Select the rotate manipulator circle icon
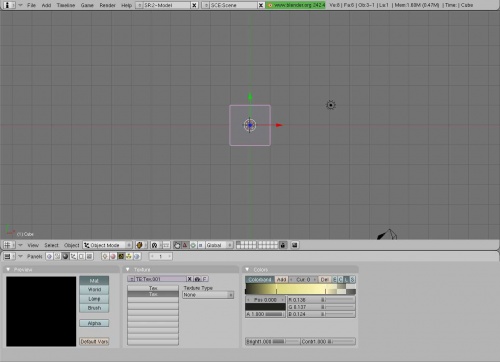 point(193,245)
